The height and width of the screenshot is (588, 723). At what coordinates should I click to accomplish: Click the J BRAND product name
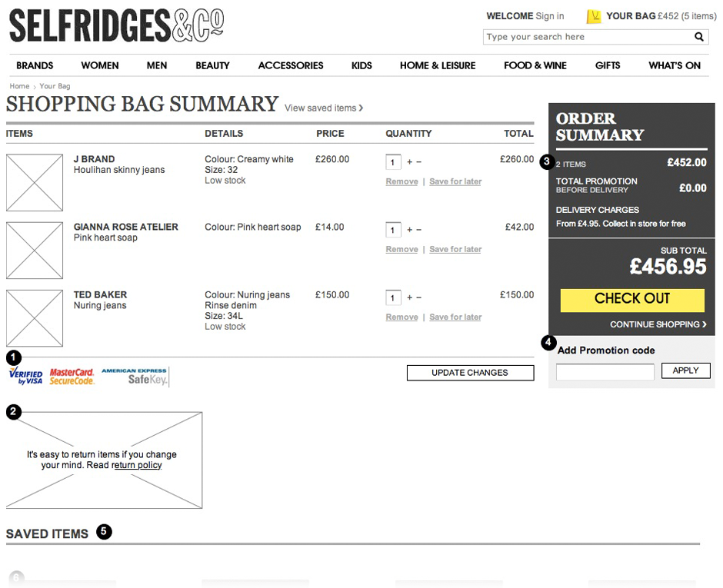tap(94, 159)
